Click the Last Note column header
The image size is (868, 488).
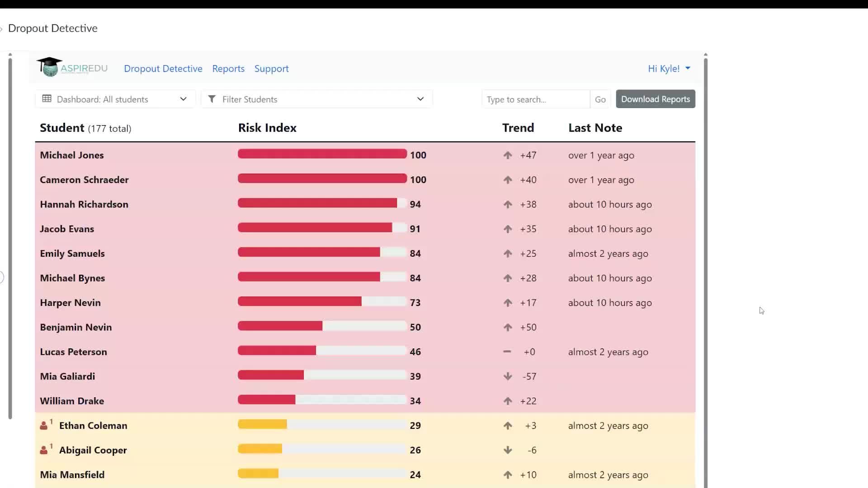click(x=595, y=128)
